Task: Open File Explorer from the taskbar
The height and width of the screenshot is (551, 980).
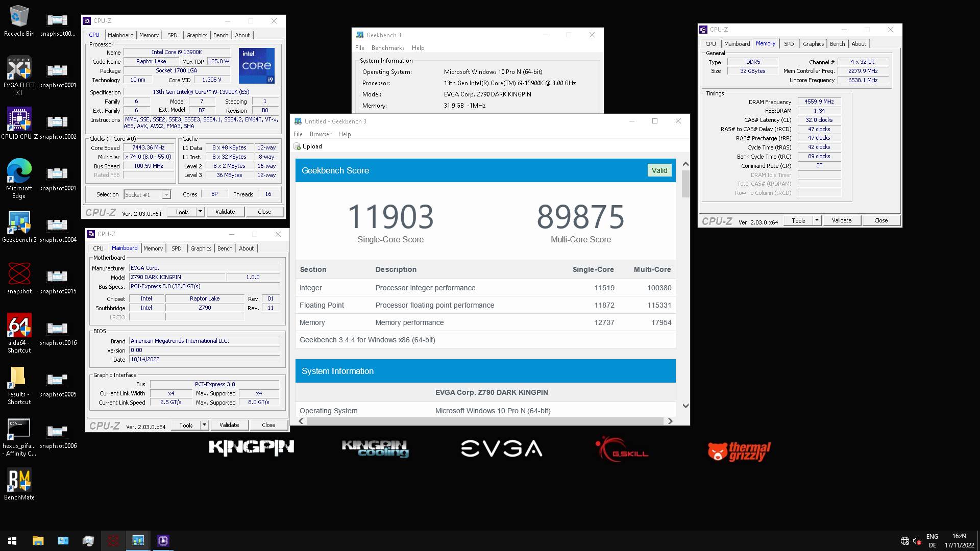Action: pyautogui.click(x=38, y=540)
